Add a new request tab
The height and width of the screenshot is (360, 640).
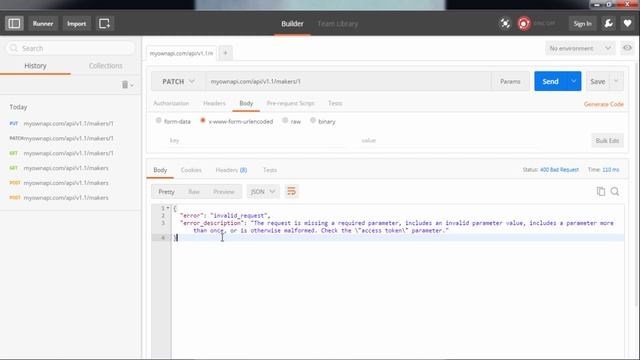225,53
